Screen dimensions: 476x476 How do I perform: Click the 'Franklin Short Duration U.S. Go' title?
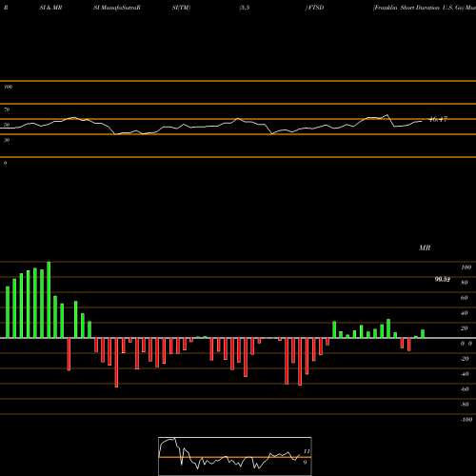pyautogui.click(x=419, y=8)
